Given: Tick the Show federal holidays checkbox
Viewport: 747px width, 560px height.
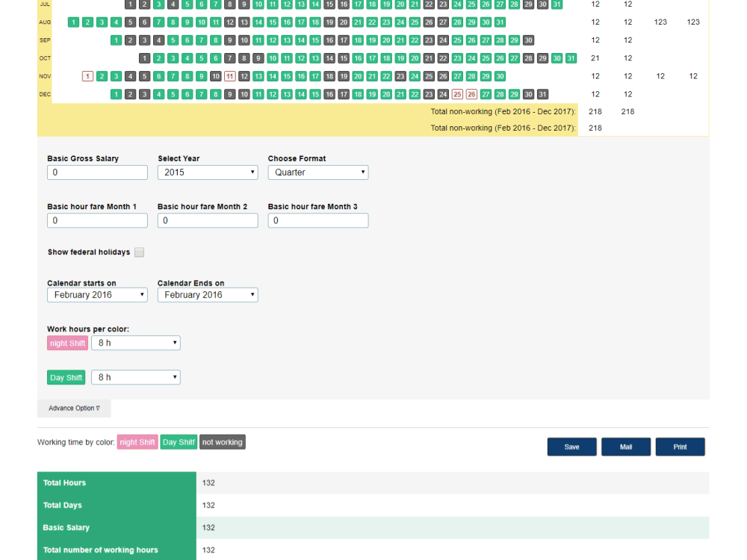Looking at the screenshot, I should (139, 252).
